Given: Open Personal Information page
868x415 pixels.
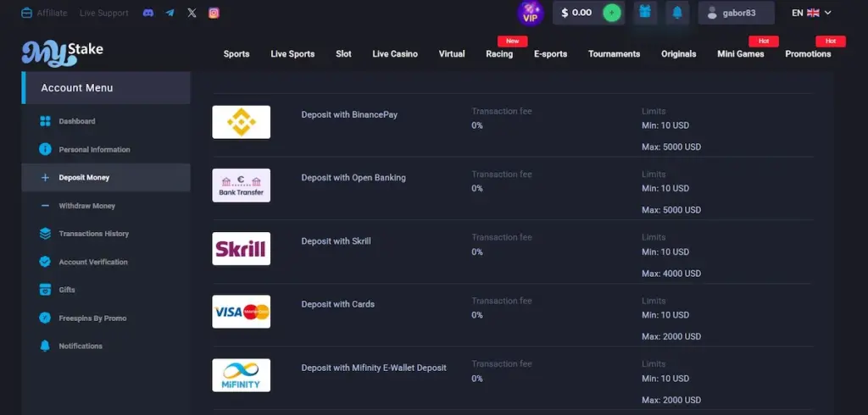Looking at the screenshot, I should point(95,149).
